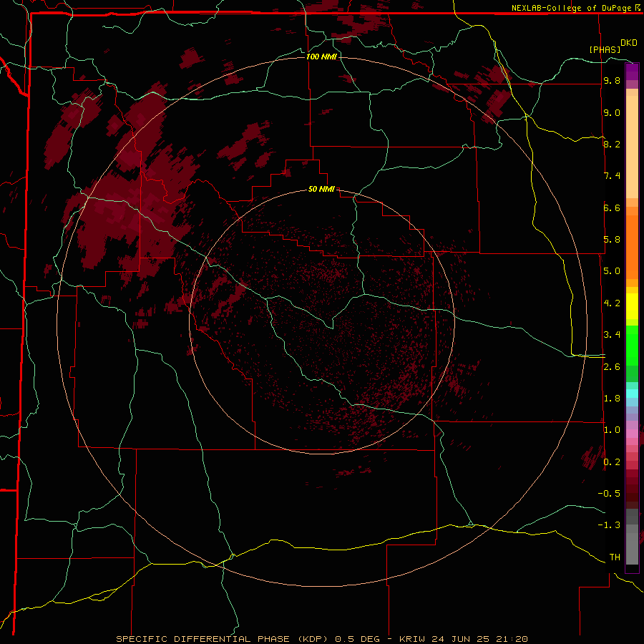Click the 24 JUN 25 21:20 timestamp
Screen dimensions: 644x644
[481, 639]
